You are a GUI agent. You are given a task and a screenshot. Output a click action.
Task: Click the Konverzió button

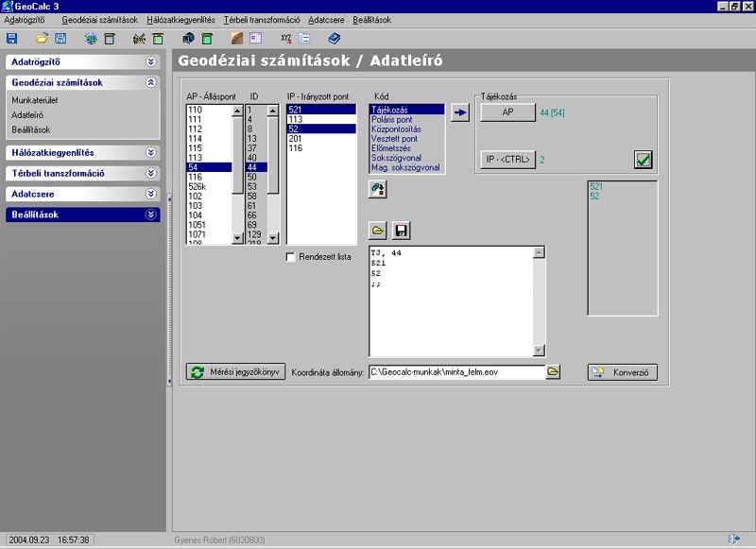click(622, 372)
